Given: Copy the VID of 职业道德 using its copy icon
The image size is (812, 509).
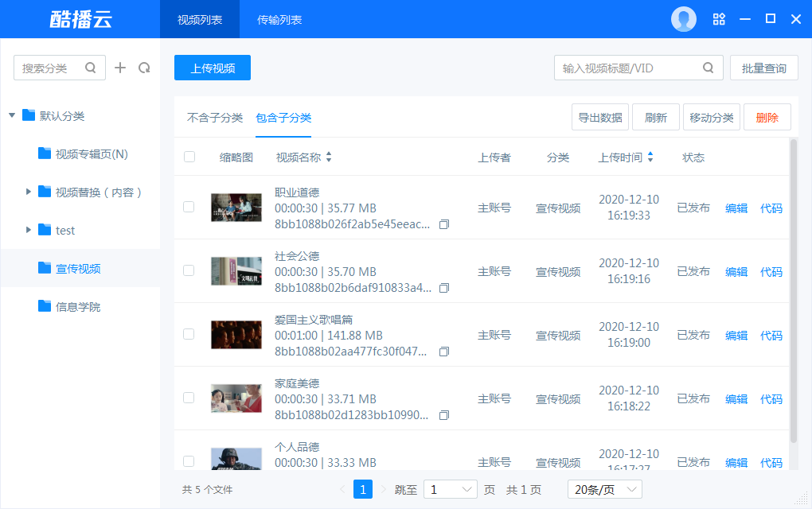Looking at the screenshot, I should coord(444,226).
